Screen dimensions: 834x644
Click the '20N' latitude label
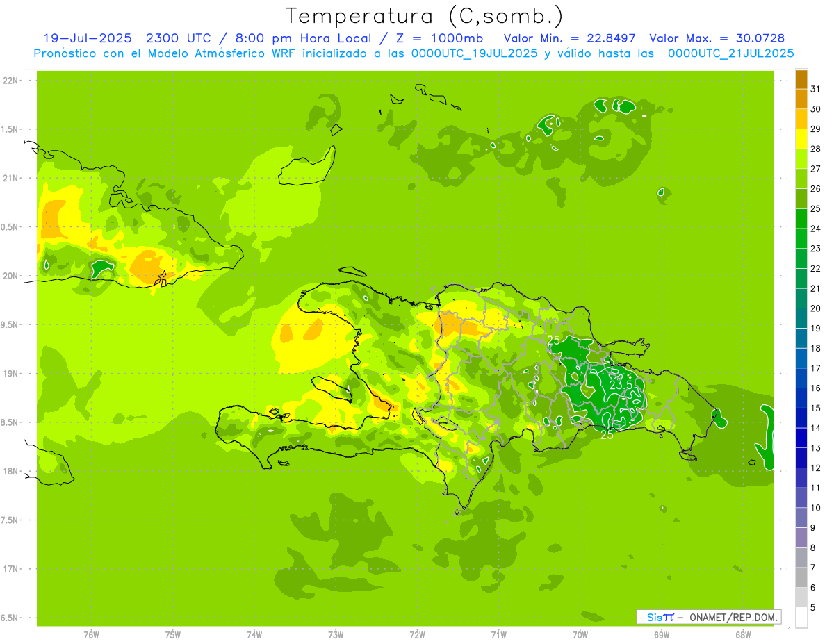[x=10, y=276]
